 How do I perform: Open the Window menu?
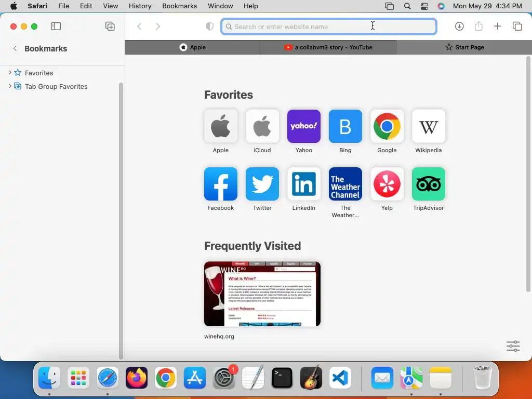point(220,6)
